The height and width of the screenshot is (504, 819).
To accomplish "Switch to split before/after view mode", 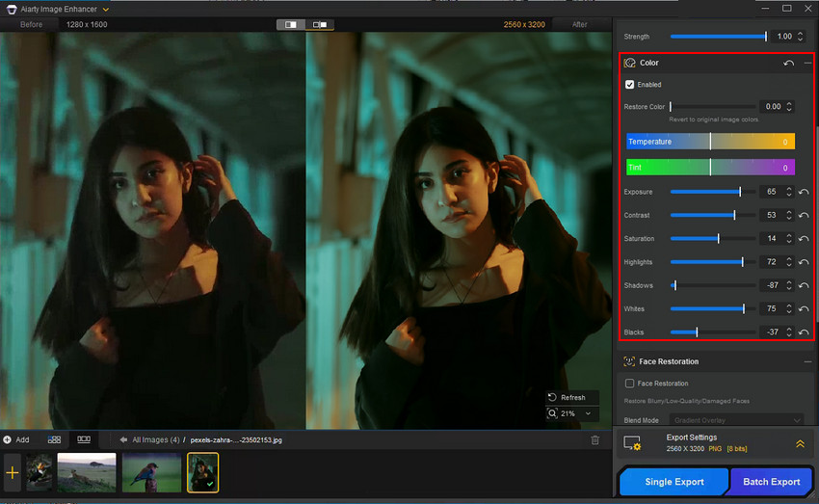I will [x=291, y=24].
